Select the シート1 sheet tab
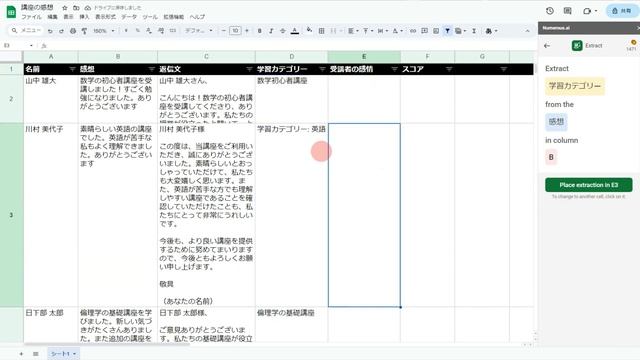 click(63, 354)
